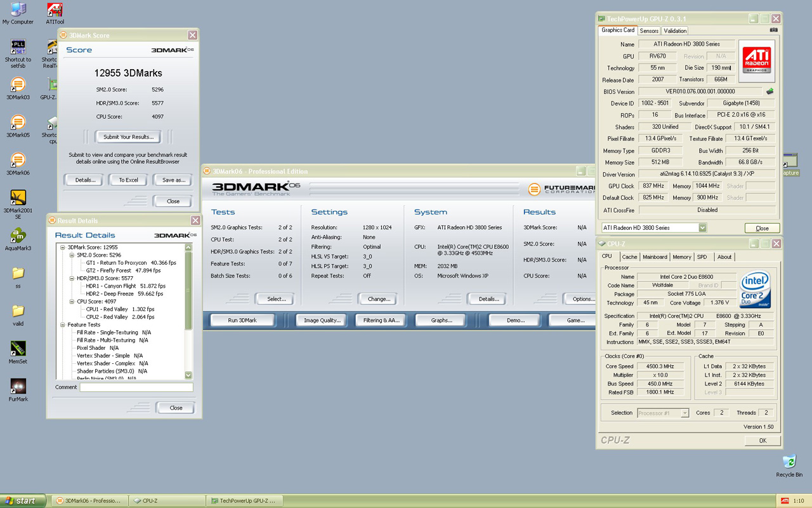Export score To Excel
812x508 pixels.
click(x=129, y=180)
